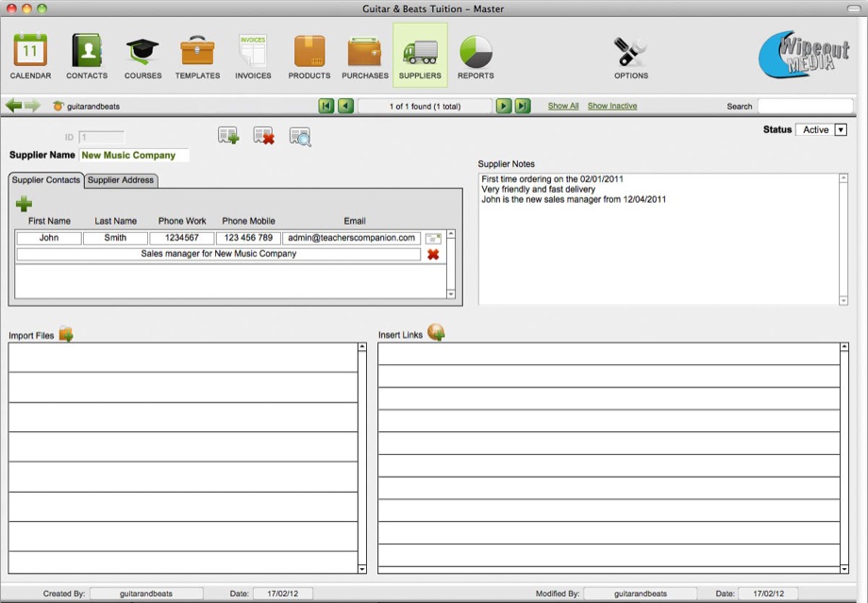Expand the Status dropdown arrow
The image size is (868, 603).
(x=841, y=130)
